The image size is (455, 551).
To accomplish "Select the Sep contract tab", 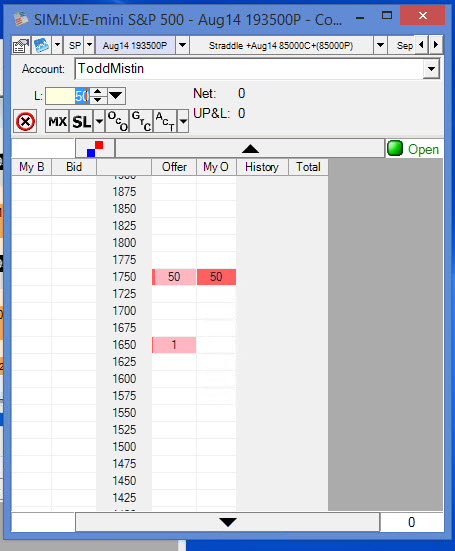I will coord(403,45).
